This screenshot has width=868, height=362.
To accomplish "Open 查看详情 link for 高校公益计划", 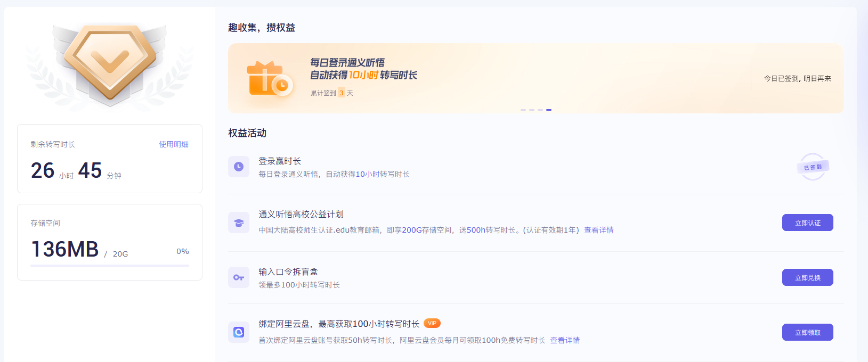I will click(598, 230).
